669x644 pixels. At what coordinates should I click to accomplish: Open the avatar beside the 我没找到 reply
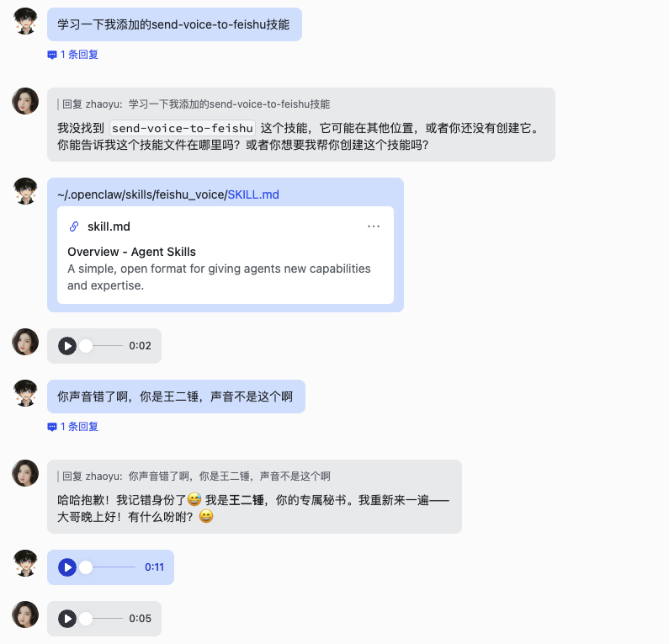(x=25, y=101)
